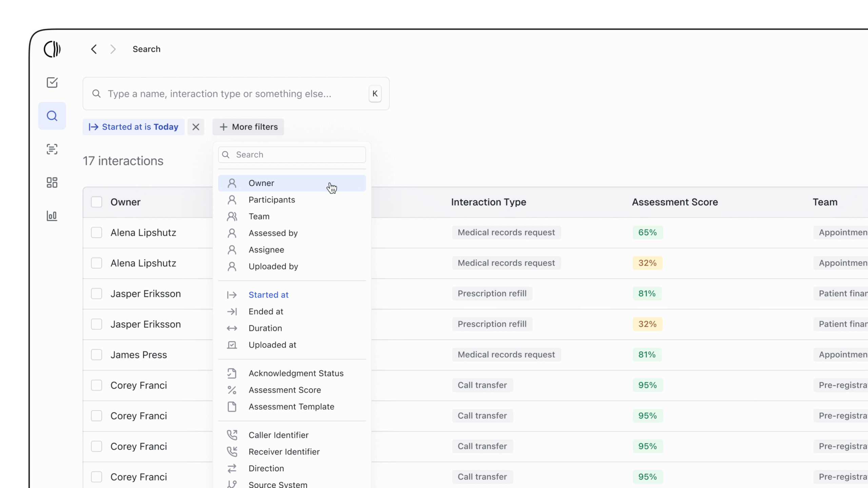868x488 pixels.
Task: Check the first Alena Lipshutz row checkbox
Action: coord(97,232)
